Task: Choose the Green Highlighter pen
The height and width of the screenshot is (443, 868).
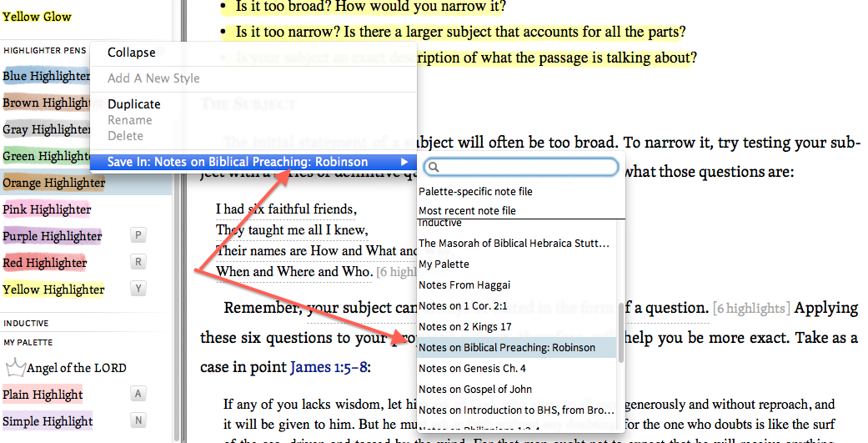Action: (46, 156)
